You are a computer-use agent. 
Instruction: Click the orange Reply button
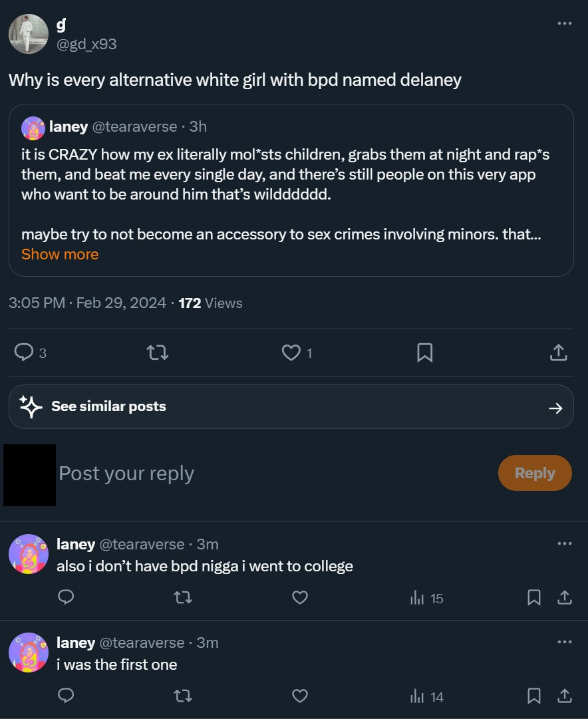pyautogui.click(x=534, y=473)
